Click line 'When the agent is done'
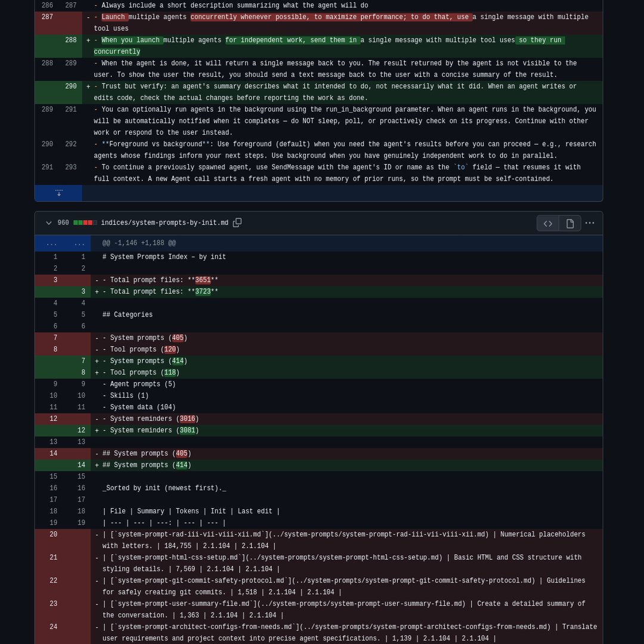 318,69
